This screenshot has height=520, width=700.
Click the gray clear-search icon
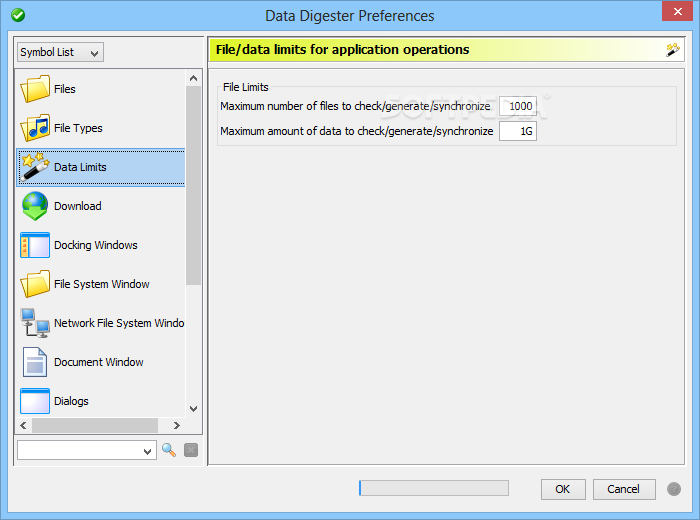(x=191, y=450)
